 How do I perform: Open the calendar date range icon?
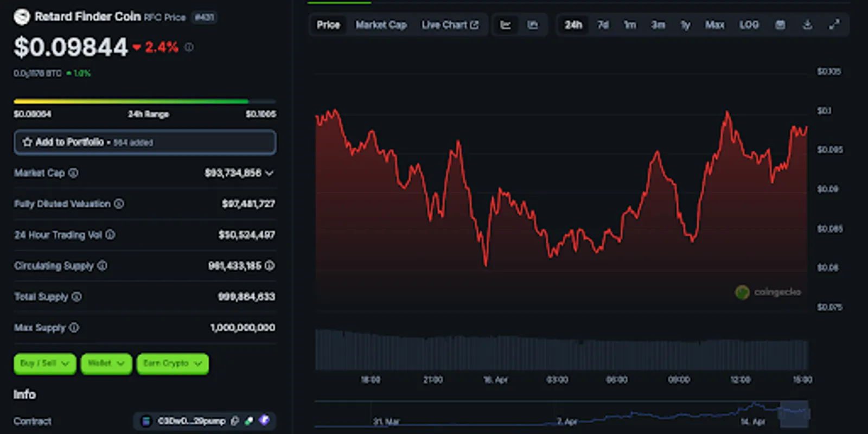[780, 25]
